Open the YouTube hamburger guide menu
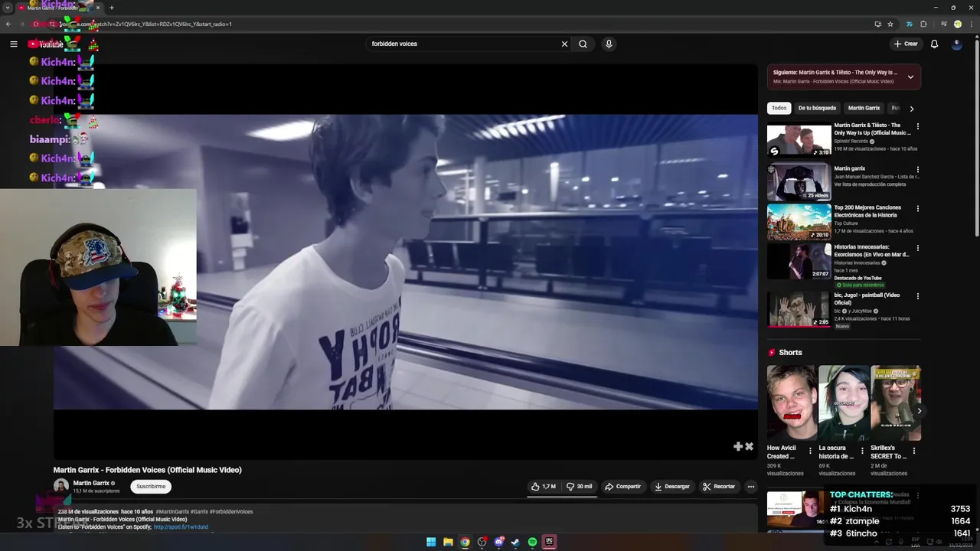The image size is (980, 551). pos(13,44)
